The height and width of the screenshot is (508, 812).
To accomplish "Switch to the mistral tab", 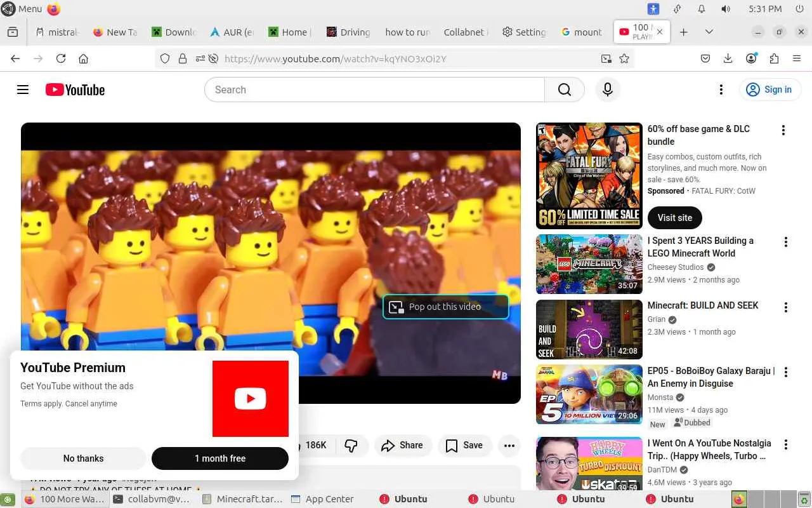I will (x=58, y=32).
